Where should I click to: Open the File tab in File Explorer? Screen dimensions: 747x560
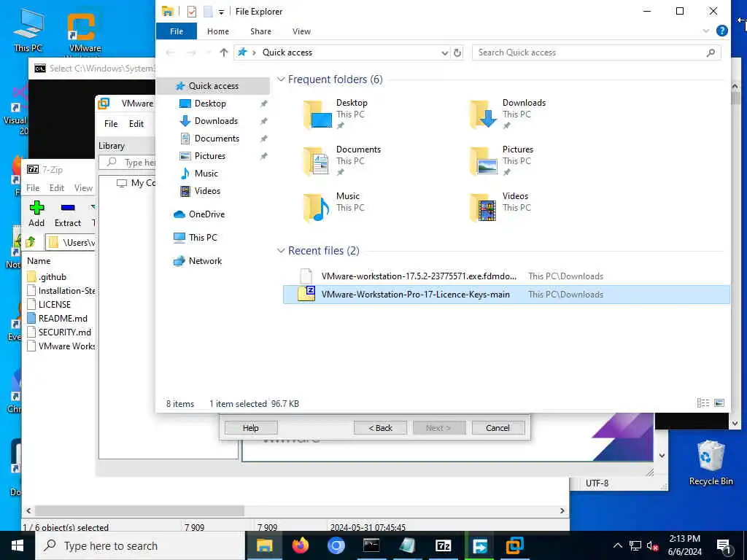point(177,31)
